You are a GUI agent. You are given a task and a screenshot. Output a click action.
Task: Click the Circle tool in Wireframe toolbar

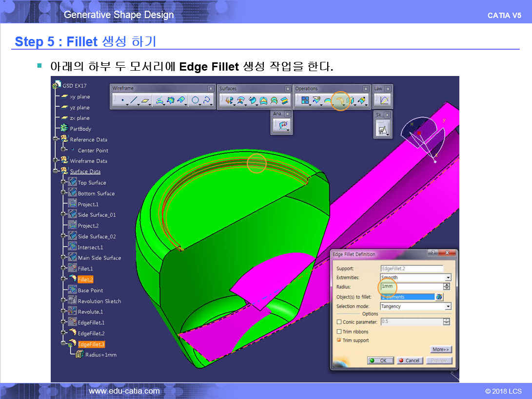195,101
